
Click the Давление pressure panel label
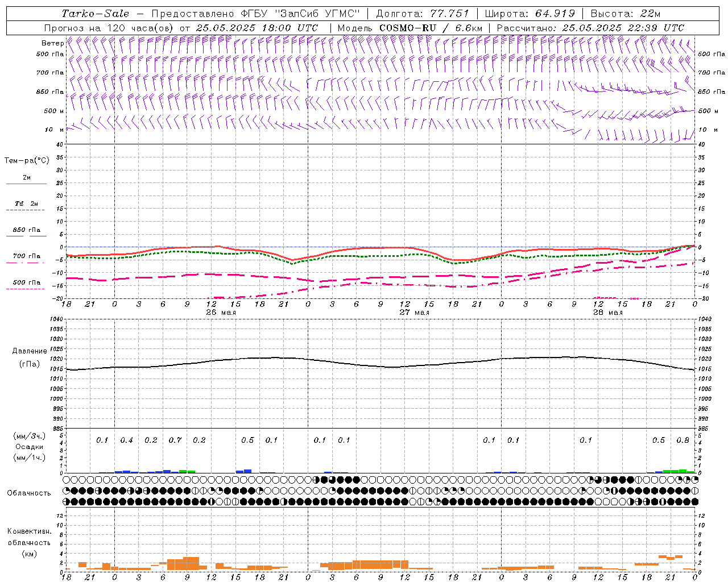pyautogui.click(x=30, y=351)
